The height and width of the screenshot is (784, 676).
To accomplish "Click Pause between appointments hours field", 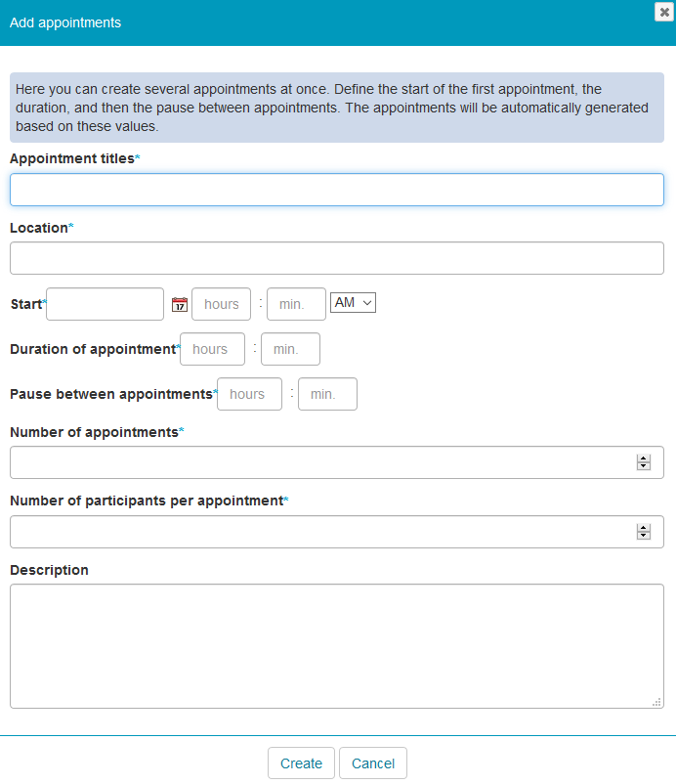I will point(249,394).
